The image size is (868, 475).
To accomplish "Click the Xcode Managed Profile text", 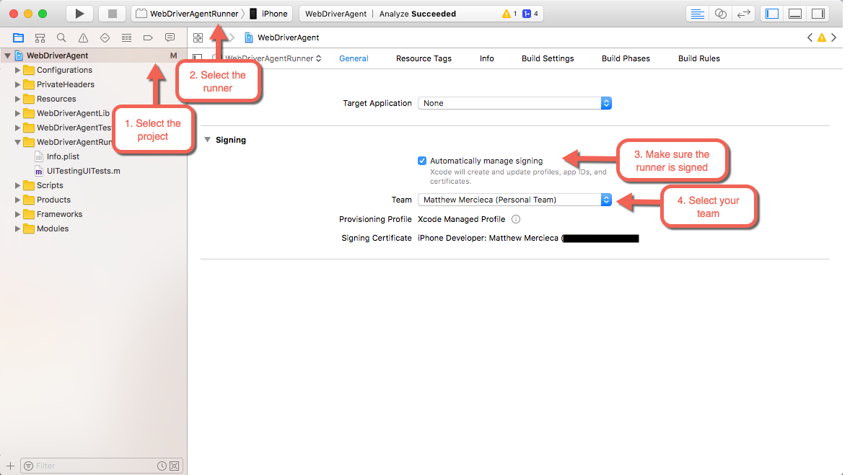I will pyautogui.click(x=462, y=219).
